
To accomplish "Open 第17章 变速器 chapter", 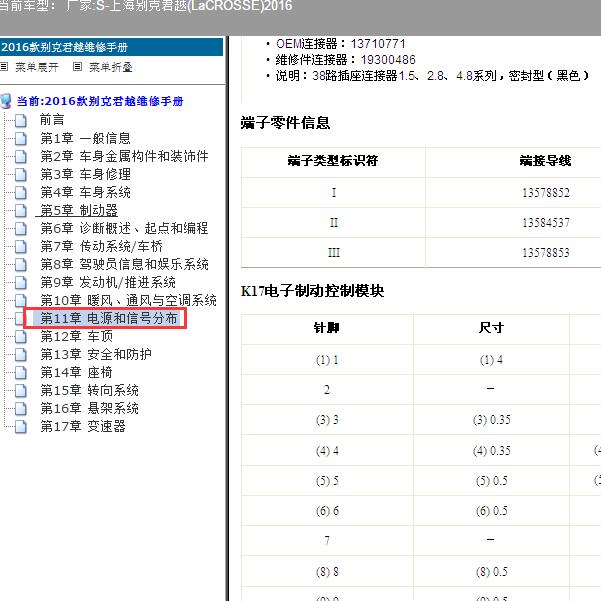I will 83,426.
